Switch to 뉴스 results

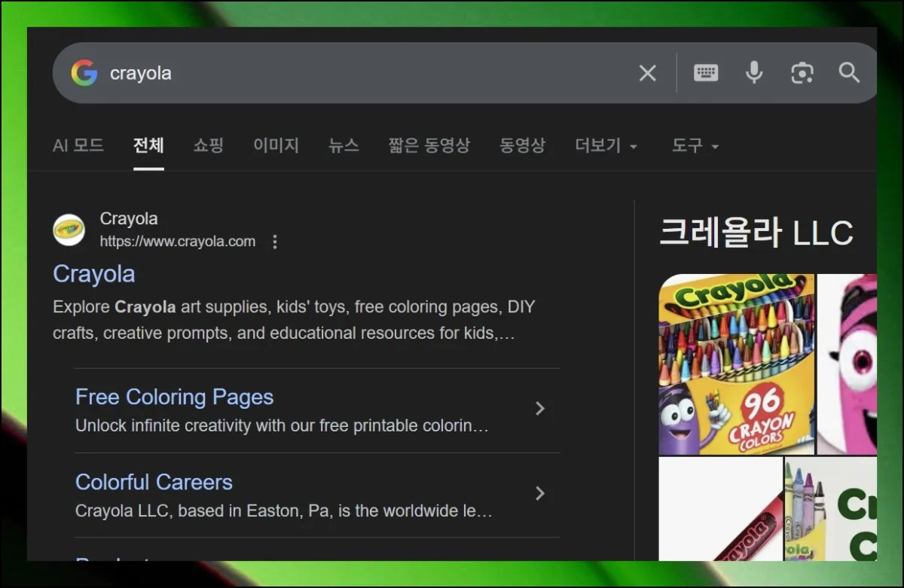pyautogui.click(x=344, y=145)
